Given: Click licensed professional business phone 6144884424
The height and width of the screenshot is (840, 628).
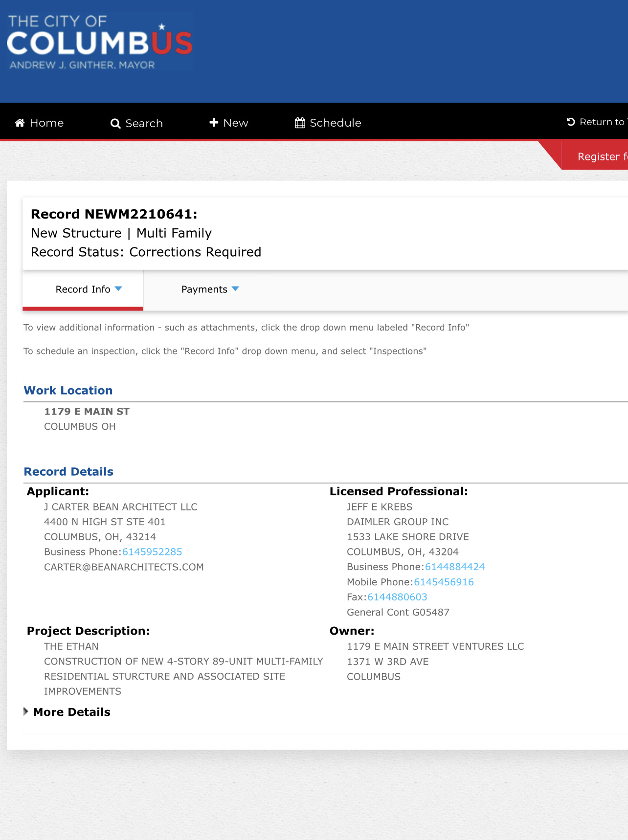Looking at the screenshot, I should [x=455, y=567].
